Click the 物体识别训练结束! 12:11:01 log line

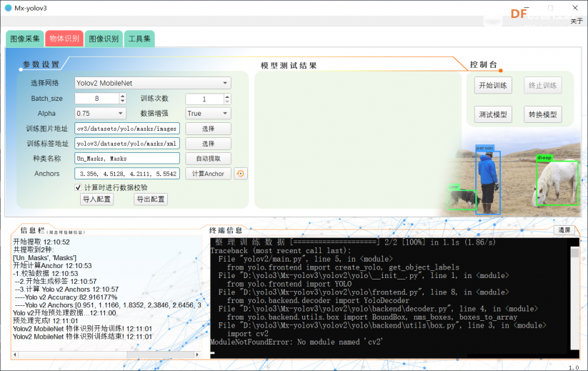click(x=82, y=337)
